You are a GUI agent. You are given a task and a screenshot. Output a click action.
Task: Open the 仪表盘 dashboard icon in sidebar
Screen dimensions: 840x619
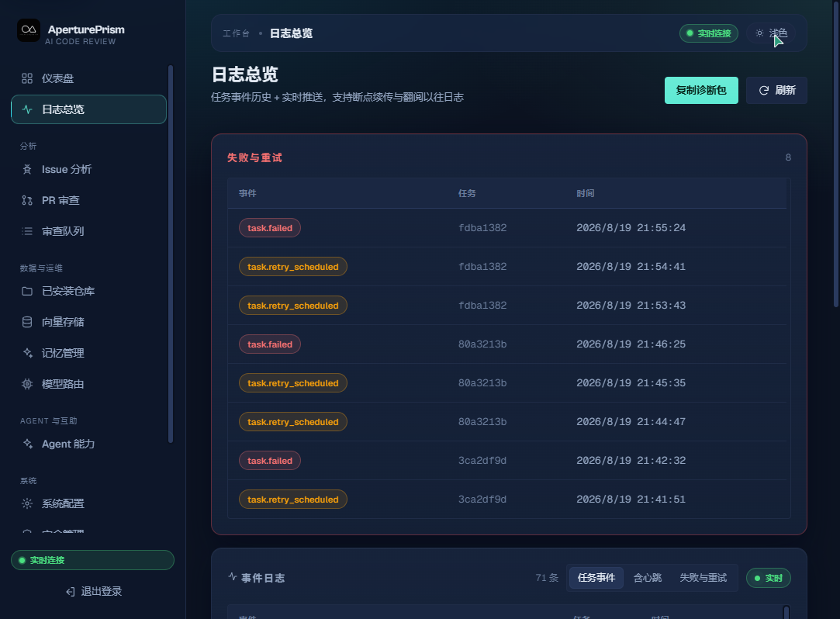27,79
